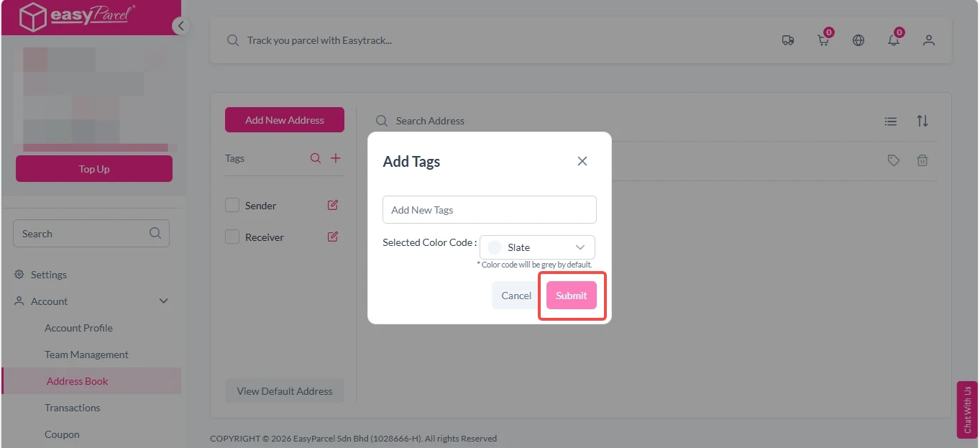Screen dimensions: 980x448
Task: Click the plus icon to add tags
Action: click(x=336, y=158)
